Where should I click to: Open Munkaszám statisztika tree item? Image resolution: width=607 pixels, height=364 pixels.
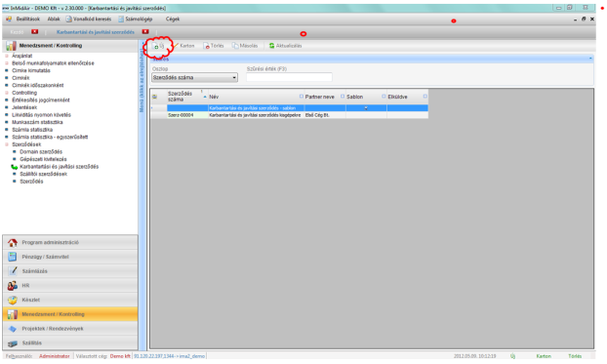[x=37, y=122]
